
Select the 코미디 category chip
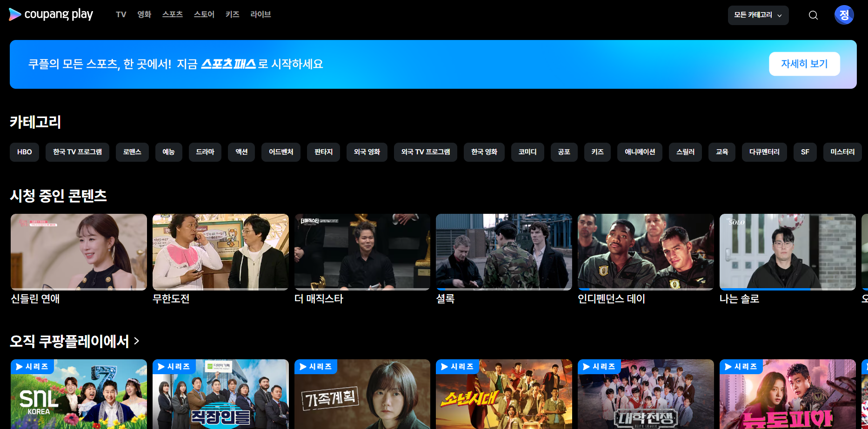tap(527, 152)
